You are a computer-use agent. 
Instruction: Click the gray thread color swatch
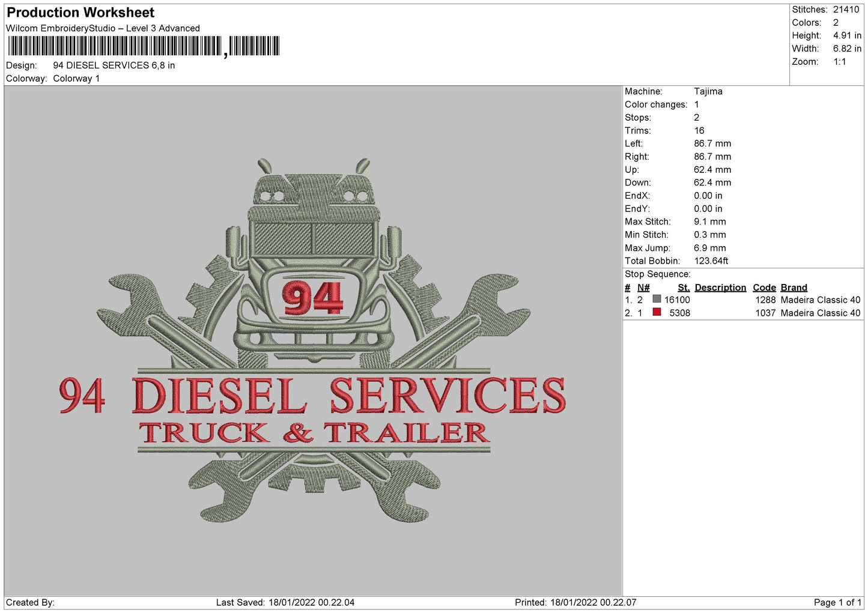tap(657, 299)
